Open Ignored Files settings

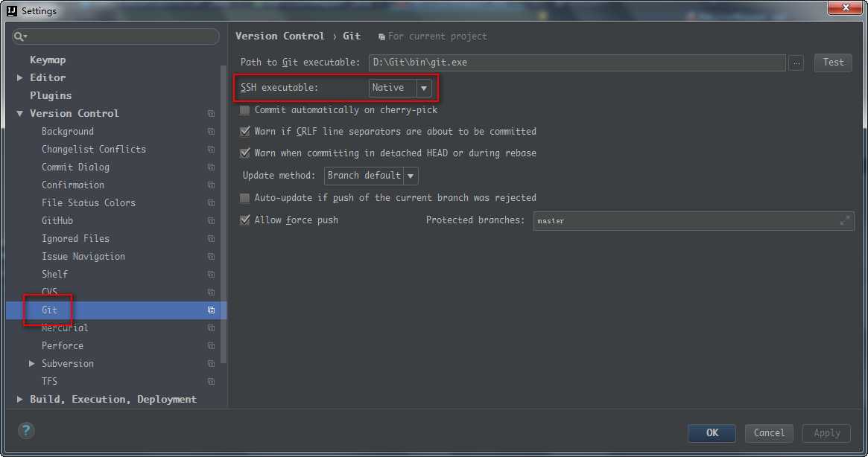(x=75, y=238)
